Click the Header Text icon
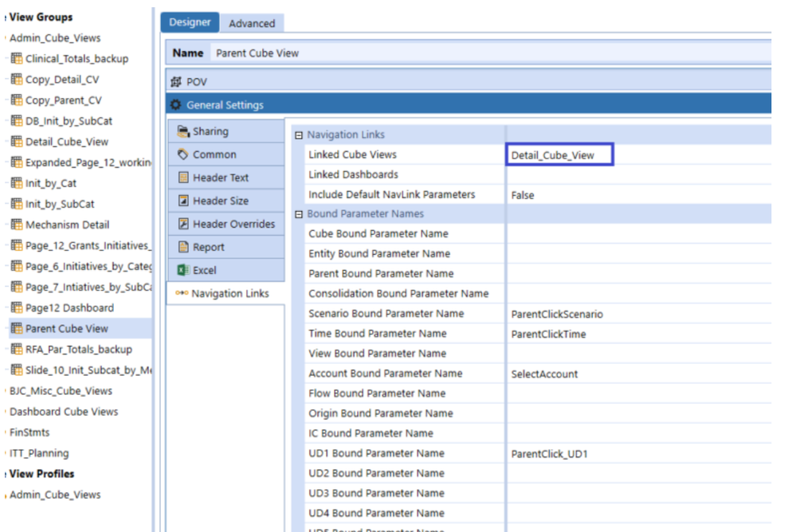The width and height of the screenshot is (796, 532). point(183,178)
